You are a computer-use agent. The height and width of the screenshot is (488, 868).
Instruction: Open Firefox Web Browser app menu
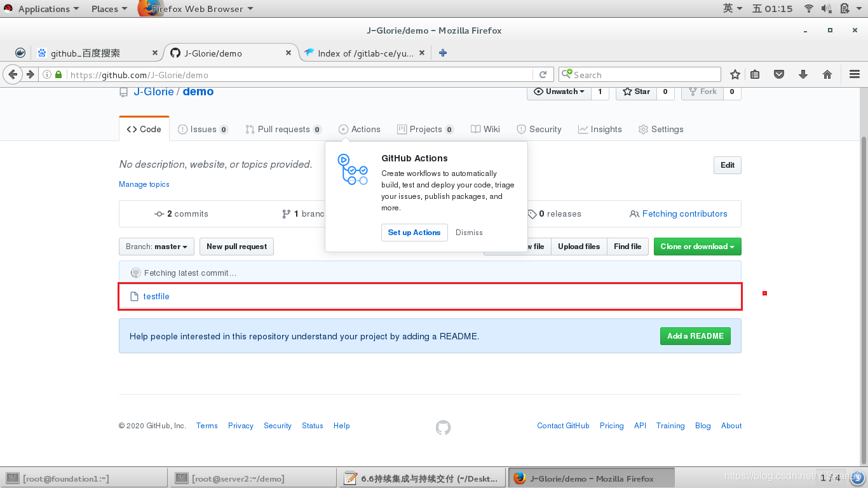point(197,9)
